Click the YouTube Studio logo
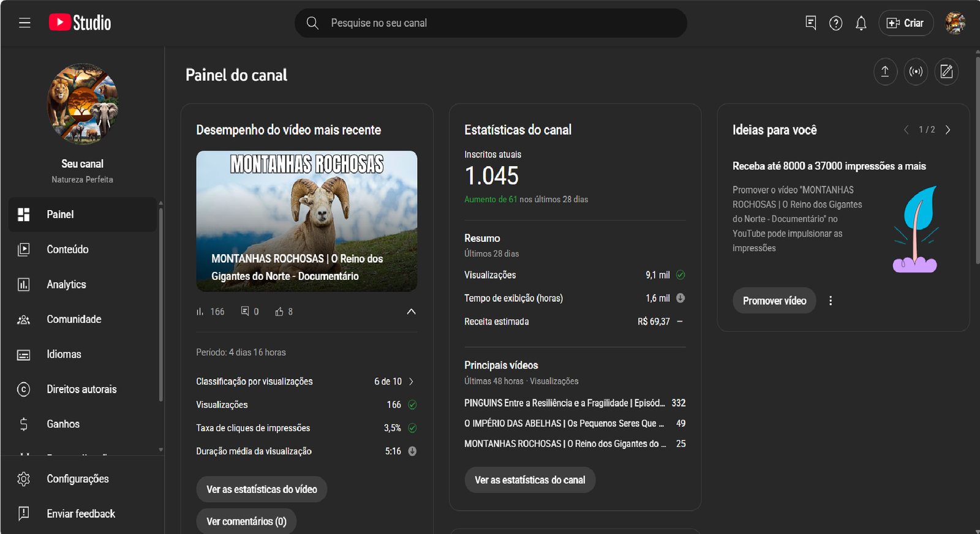 [80, 23]
